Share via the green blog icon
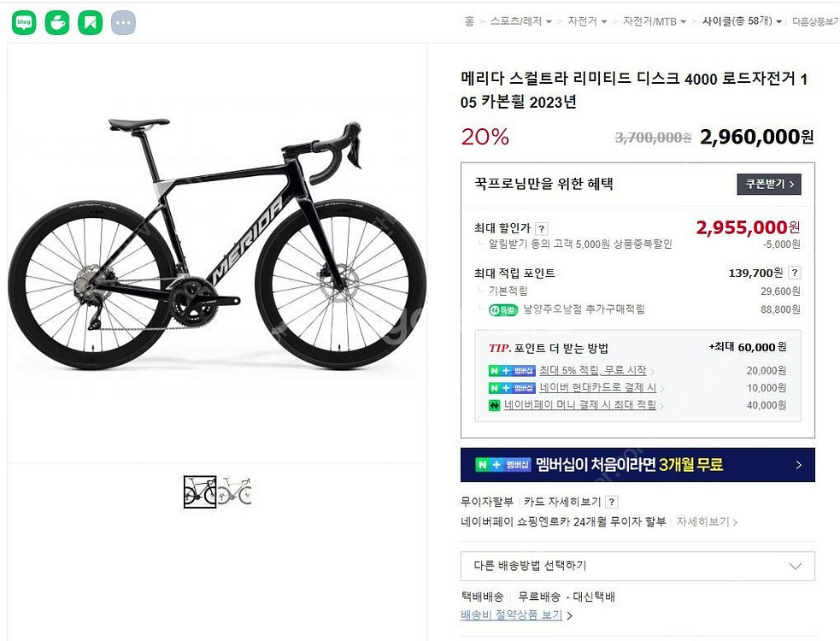 click(x=24, y=22)
